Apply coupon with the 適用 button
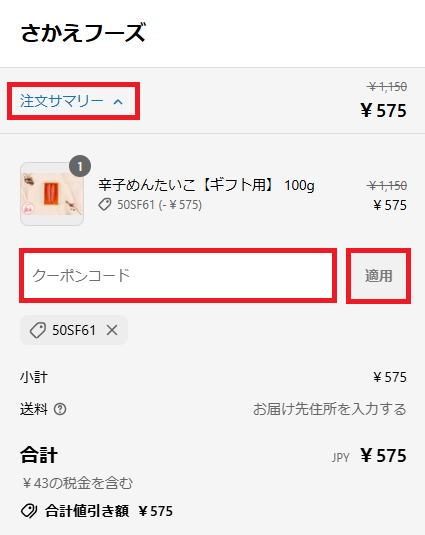Viewport: 425px width, 535px height. tap(378, 276)
